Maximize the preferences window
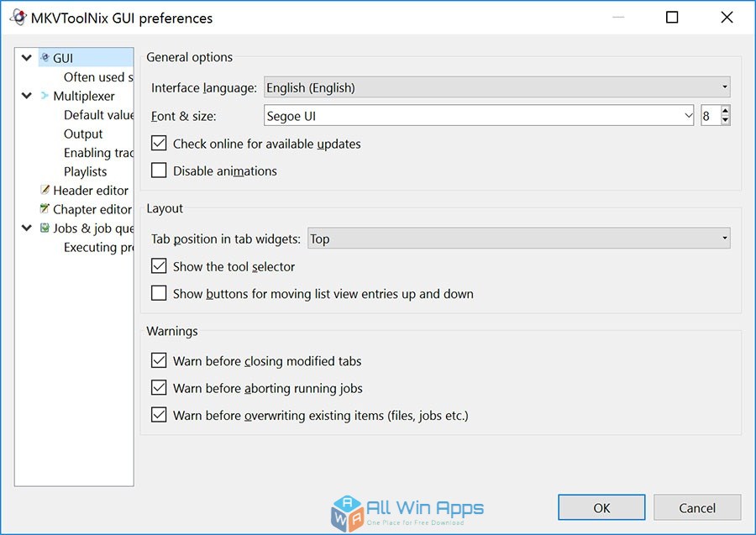Screen dimensions: 756x535 (672, 18)
